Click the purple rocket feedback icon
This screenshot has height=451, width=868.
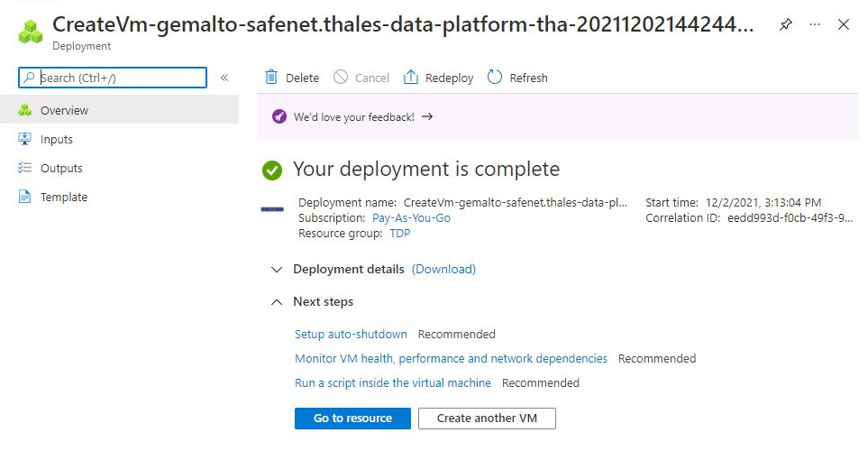pos(279,116)
